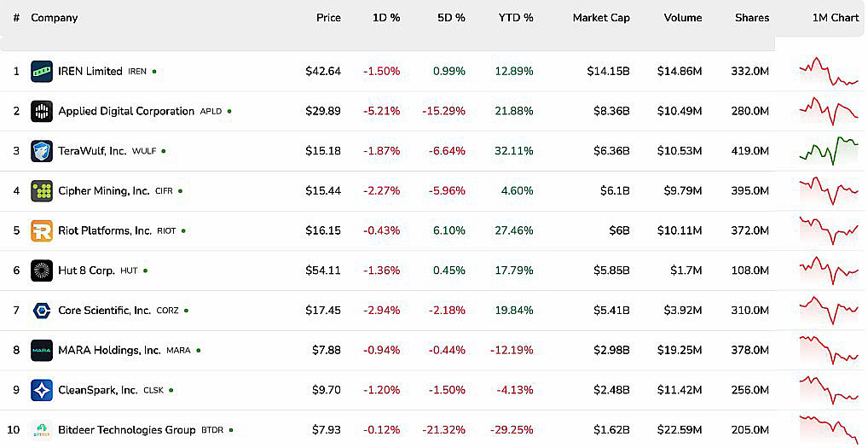Sort by the YTD % column header
The image size is (868, 448).
point(515,18)
